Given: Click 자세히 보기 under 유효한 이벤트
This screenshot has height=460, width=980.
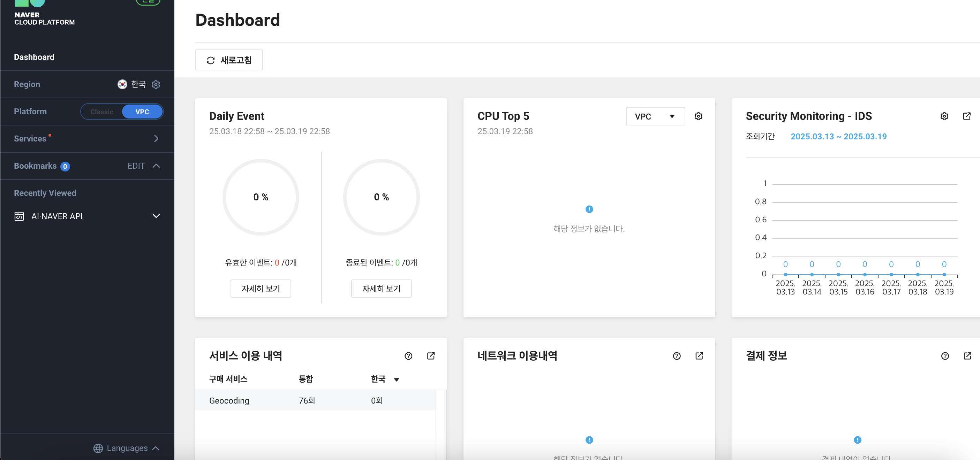Looking at the screenshot, I should (x=261, y=289).
